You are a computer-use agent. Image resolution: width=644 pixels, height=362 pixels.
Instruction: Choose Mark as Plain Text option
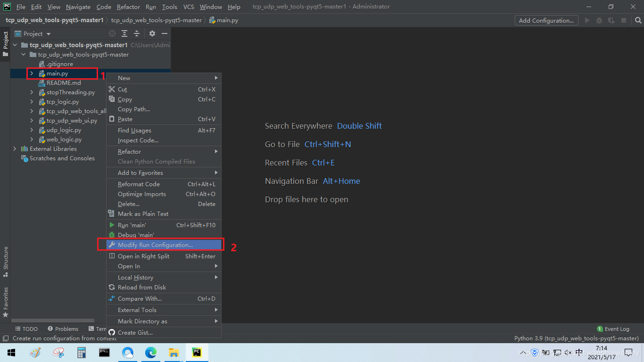164,214
